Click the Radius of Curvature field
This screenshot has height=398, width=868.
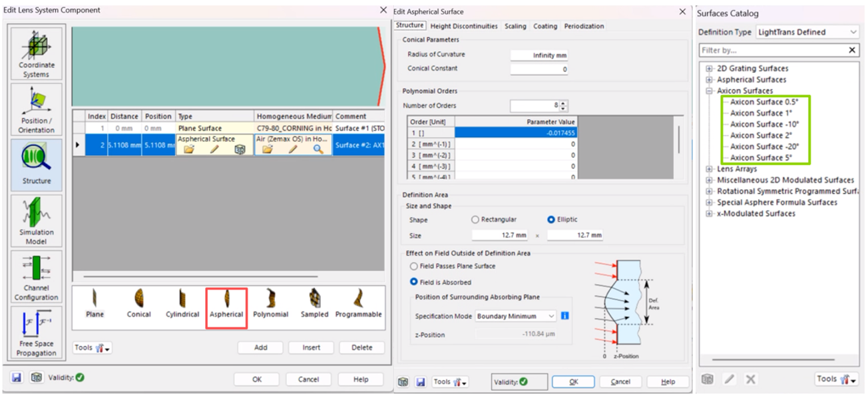point(539,55)
